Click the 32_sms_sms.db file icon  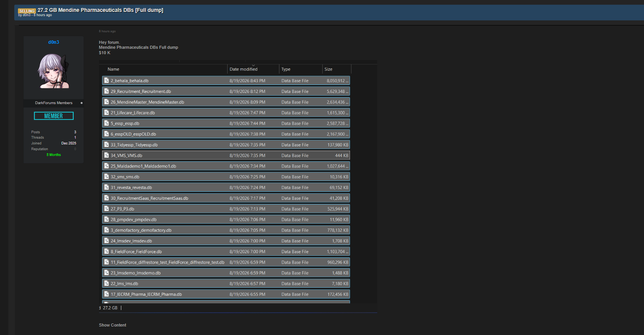click(x=107, y=177)
